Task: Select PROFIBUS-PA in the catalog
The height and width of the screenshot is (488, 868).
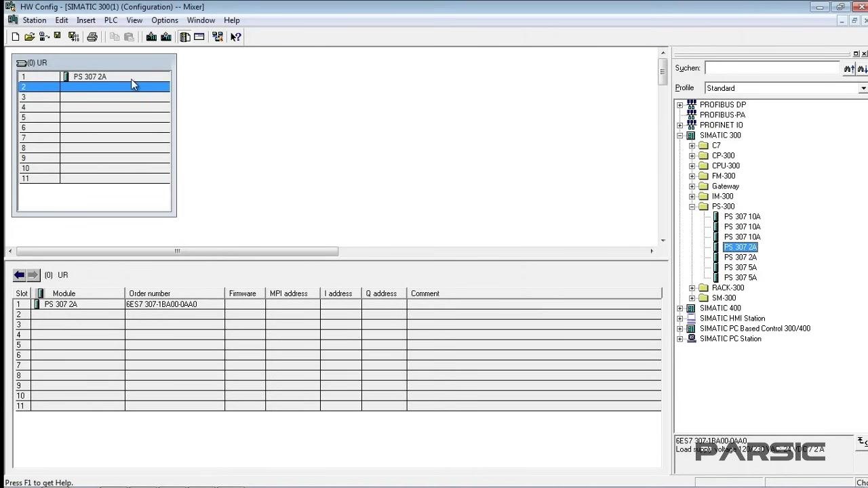Action: [x=722, y=115]
